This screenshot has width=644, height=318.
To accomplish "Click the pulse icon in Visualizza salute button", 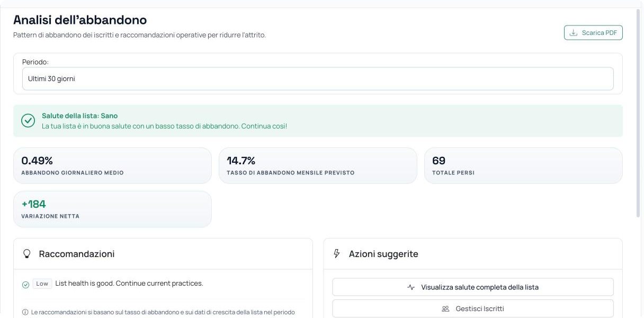I will (411, 287).
